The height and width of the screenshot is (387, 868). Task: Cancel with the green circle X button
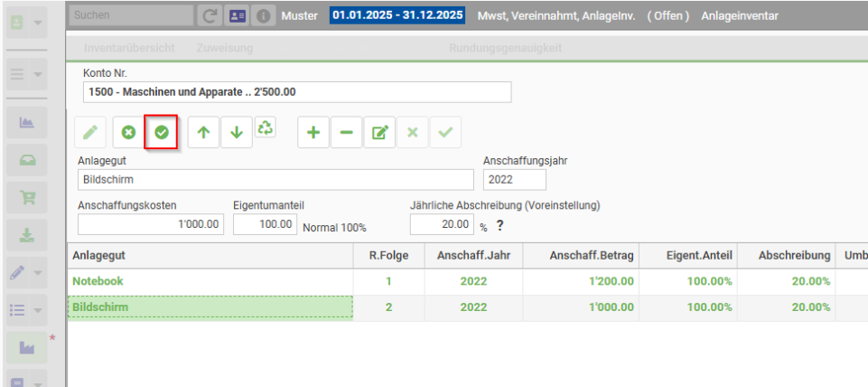(128, 133)
